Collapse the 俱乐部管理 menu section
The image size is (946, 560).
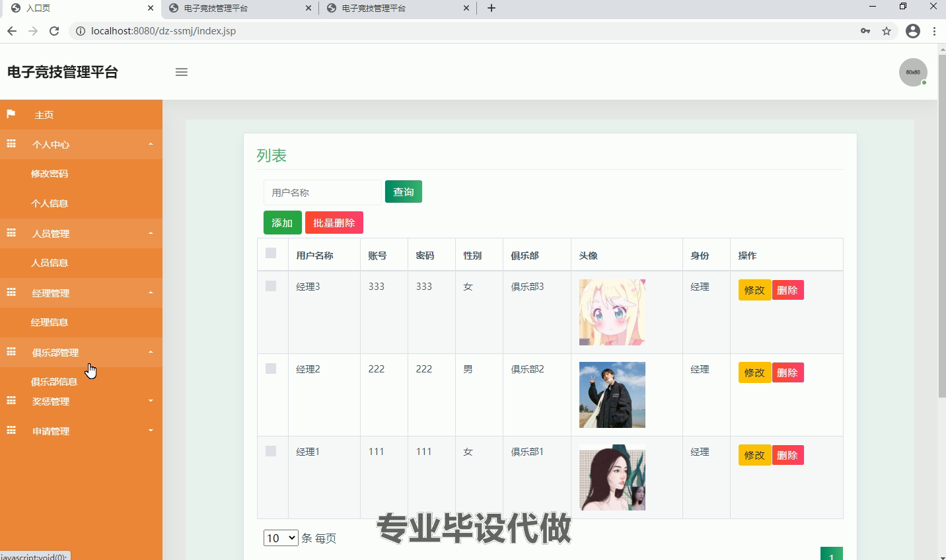click(151, 352)
